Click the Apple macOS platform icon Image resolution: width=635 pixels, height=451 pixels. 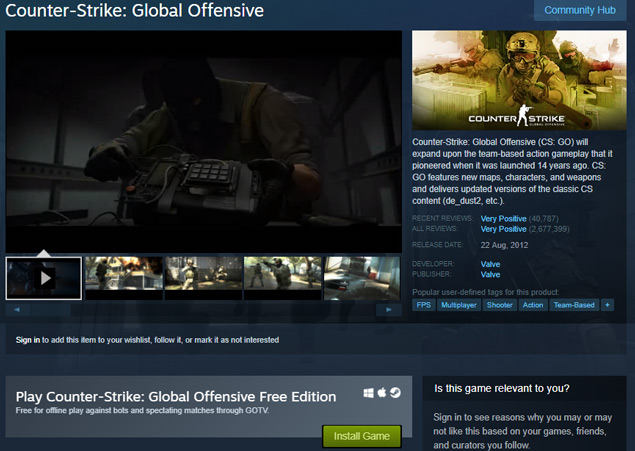[381, 392]
